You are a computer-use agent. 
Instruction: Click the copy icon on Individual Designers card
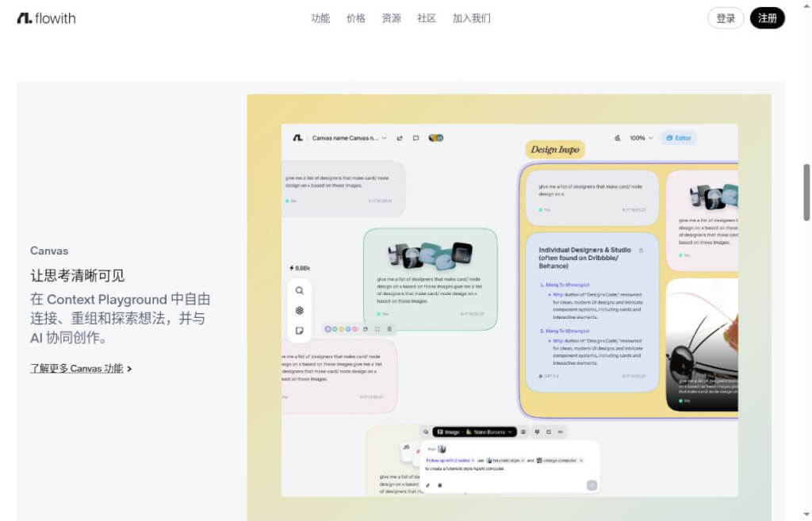(x=641, y=251)
